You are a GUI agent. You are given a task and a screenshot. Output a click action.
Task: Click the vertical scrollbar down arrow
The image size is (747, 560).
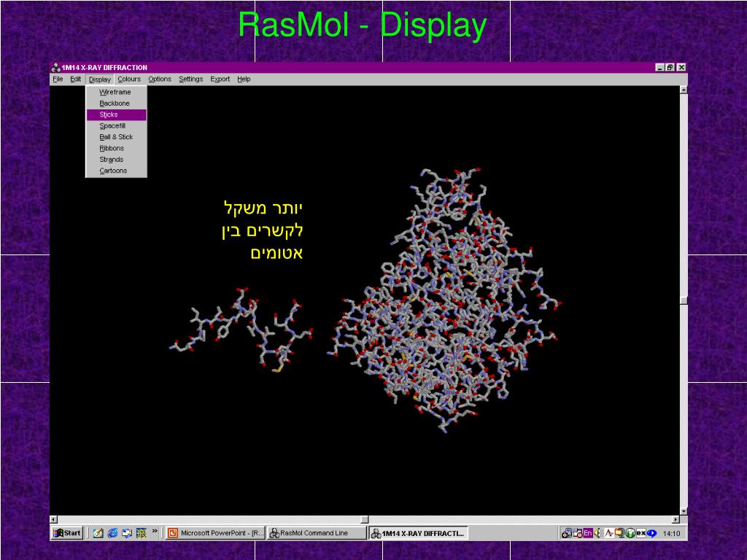(684, 511)
